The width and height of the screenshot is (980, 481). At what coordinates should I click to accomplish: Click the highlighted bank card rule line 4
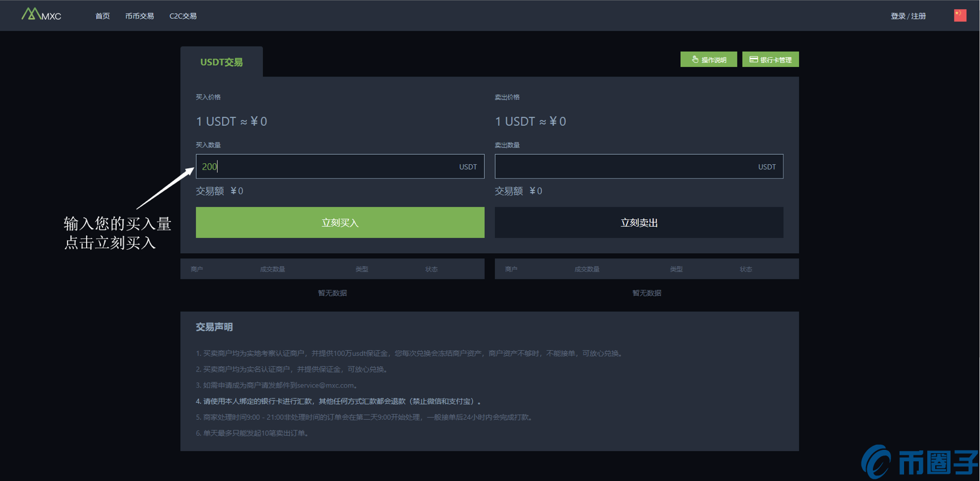click(x=338, y=401)
